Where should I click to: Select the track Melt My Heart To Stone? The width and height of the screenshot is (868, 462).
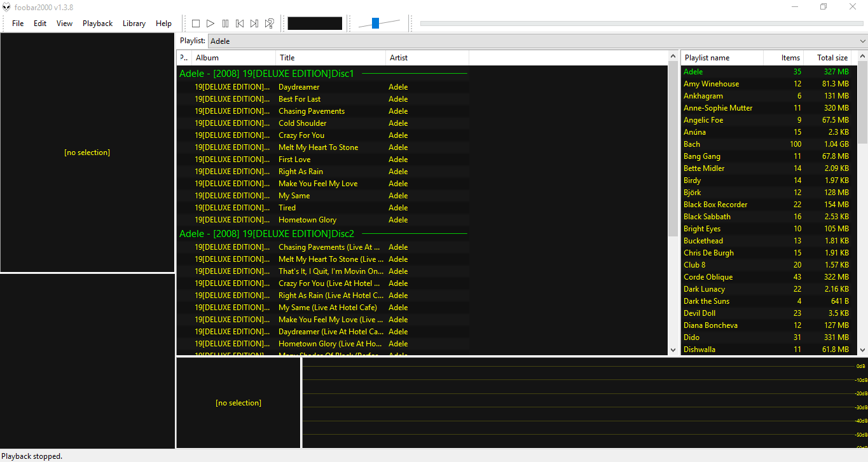[323, 147]
